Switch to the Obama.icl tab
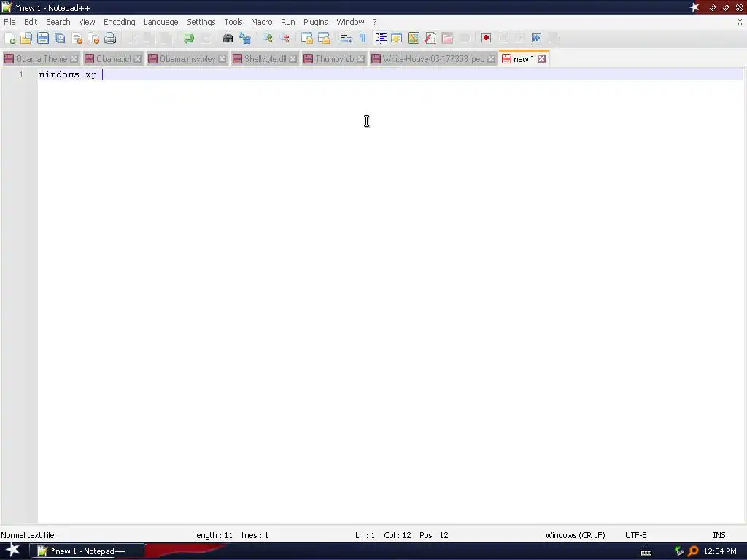 pyautogui.click(x=113, y=59)
